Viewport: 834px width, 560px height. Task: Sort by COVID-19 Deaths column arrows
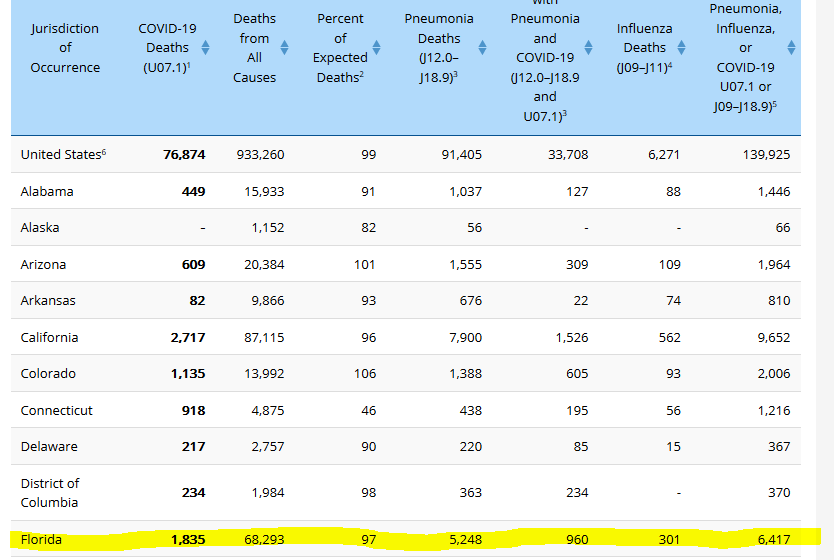click(205, 48)
